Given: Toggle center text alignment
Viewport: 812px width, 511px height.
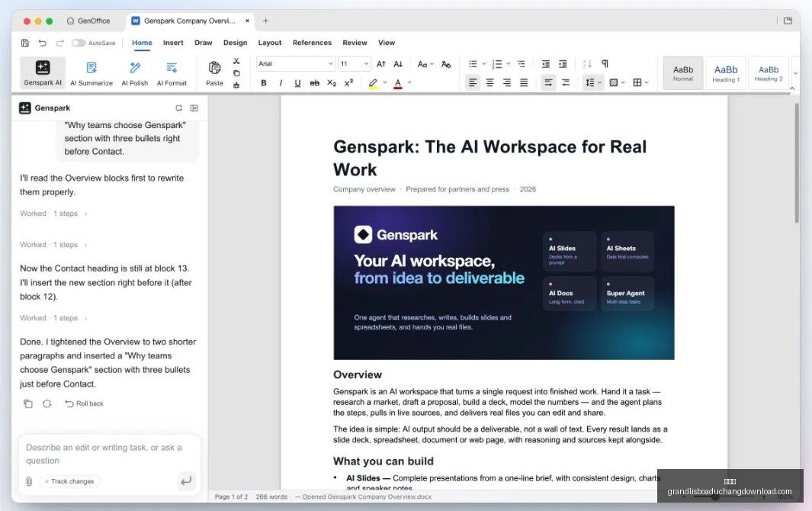Looking at the screenshot, I should (x=490, y=83).
